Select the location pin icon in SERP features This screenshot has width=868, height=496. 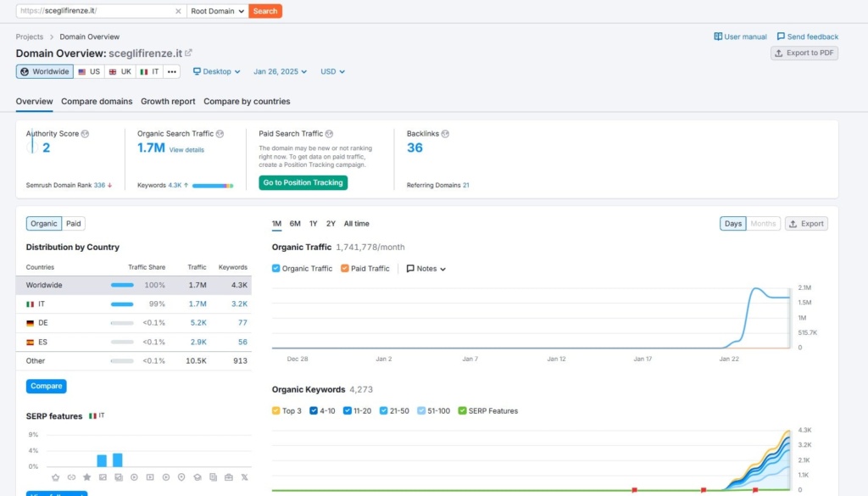tap(181, 477)
